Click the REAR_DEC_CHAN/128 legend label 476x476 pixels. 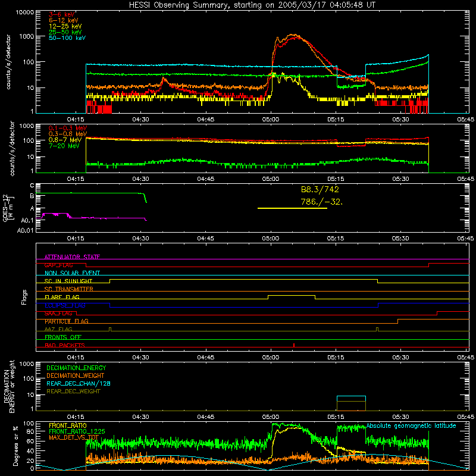point(79,383)
